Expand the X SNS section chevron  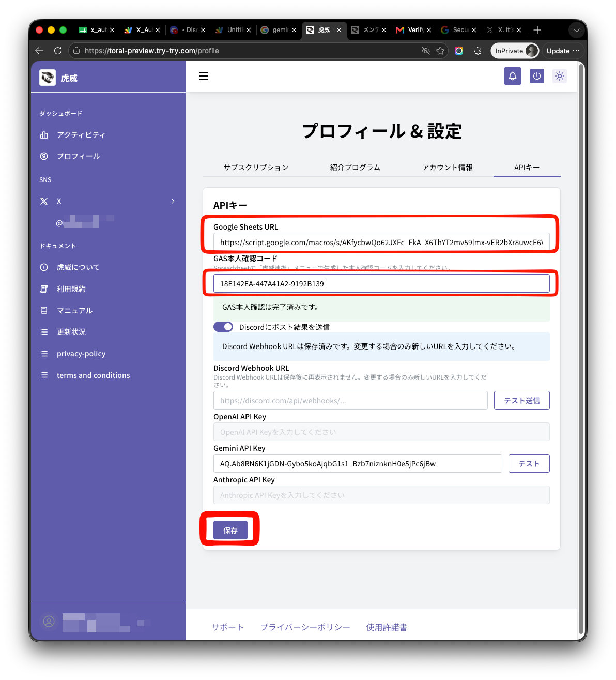click(173, 201)
